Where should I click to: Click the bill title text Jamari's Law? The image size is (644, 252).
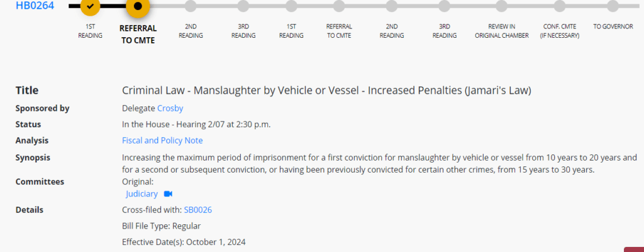pyautogui.click(x=498, y=91)
